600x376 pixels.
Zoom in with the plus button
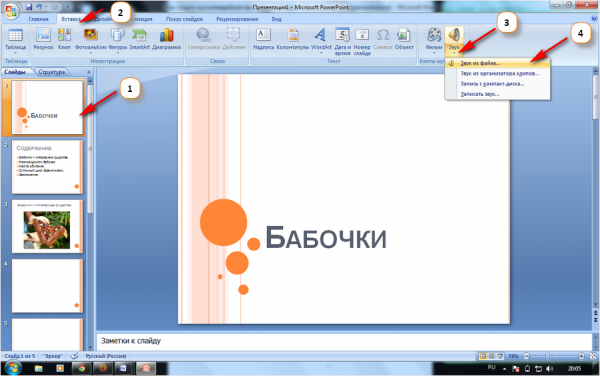click(581, 356)
